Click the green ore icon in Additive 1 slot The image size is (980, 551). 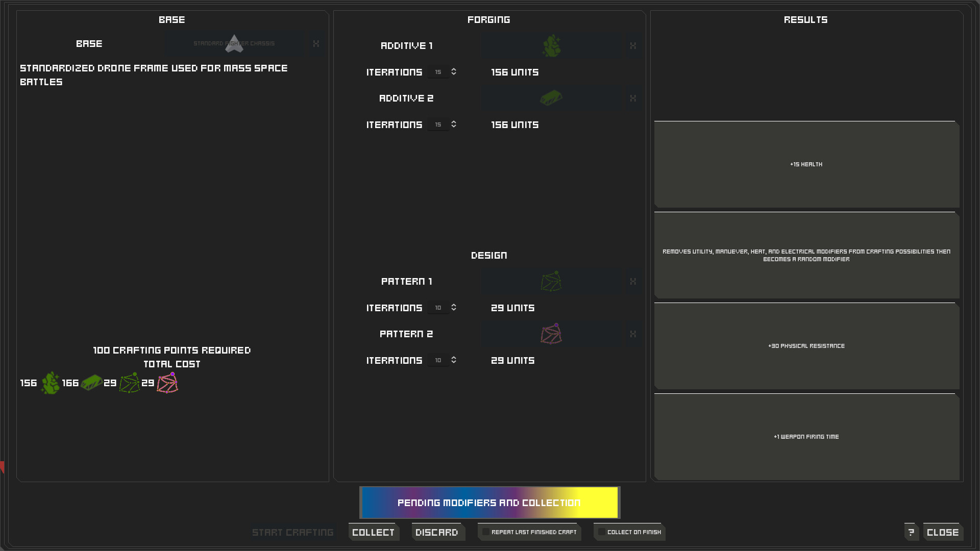click(551, 46)
